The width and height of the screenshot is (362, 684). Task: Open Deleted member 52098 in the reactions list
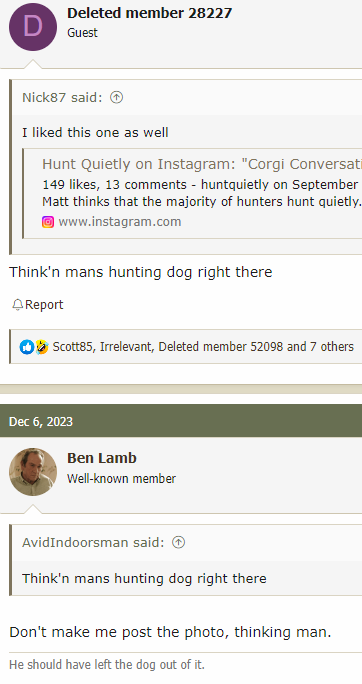point(221,347)
